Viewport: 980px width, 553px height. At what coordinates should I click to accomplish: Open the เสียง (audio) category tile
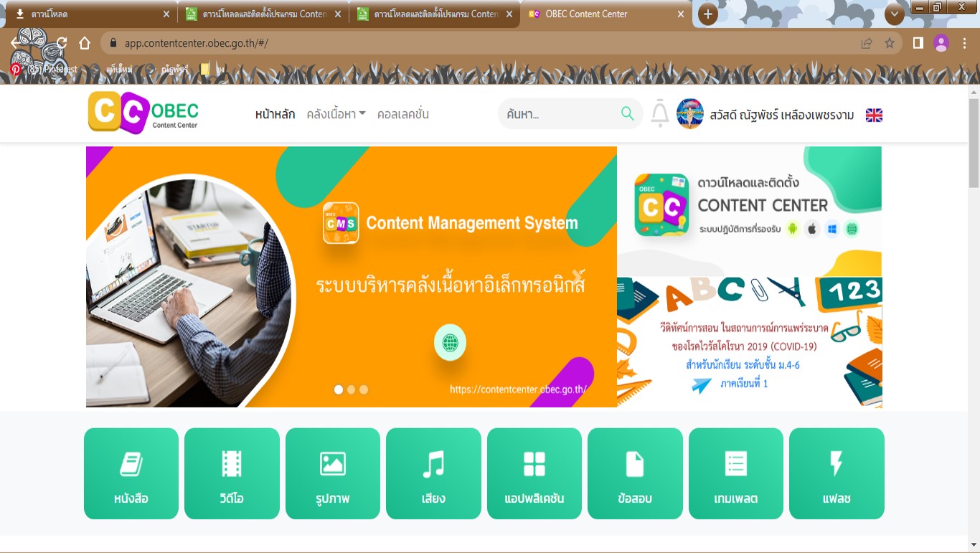click(433, 473)
